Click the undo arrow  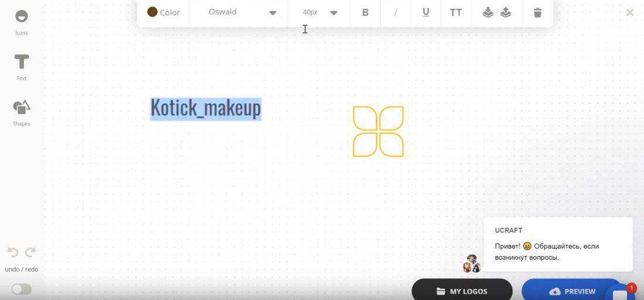click(x=13, y=252)
